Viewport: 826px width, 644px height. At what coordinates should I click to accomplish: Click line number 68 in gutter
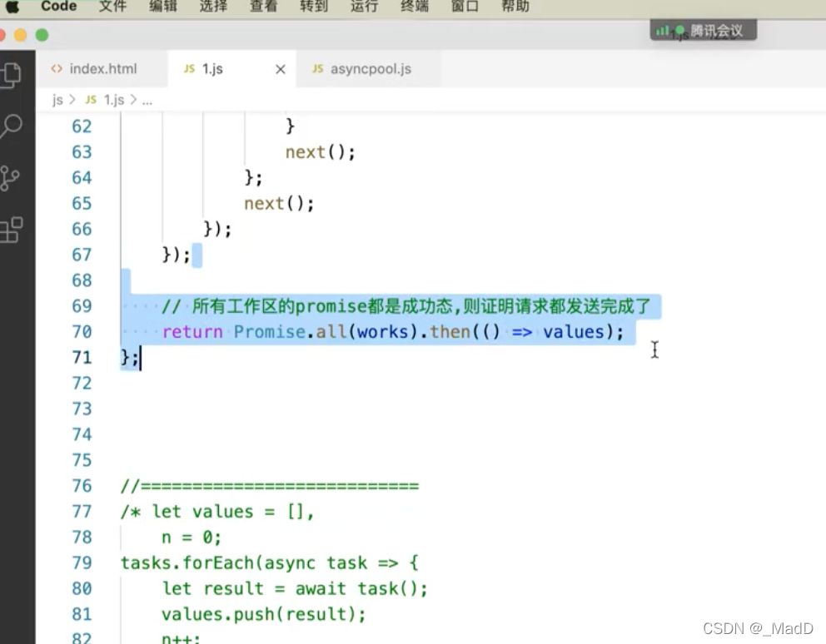pos(82,280)
